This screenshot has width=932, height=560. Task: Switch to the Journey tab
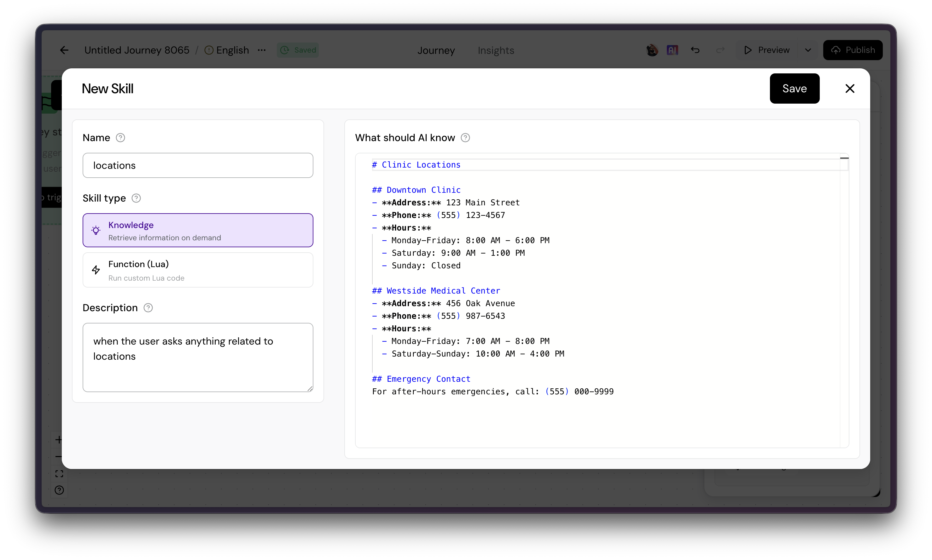pos(436,50)
